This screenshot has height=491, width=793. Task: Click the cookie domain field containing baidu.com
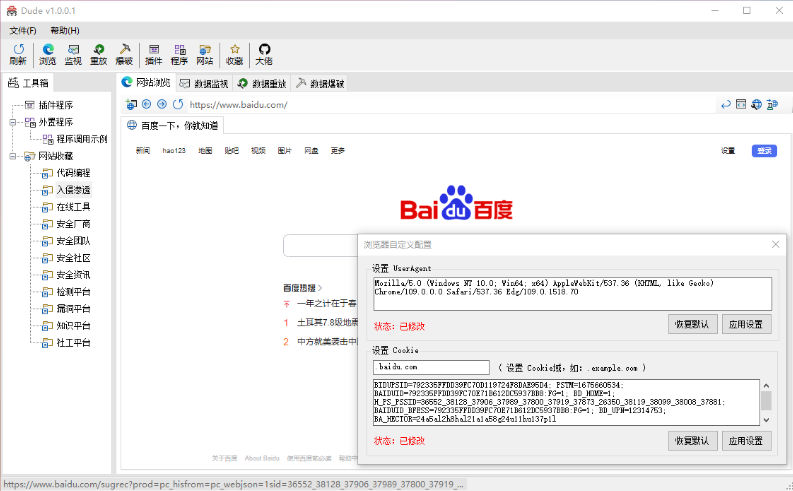click(431, 367)
